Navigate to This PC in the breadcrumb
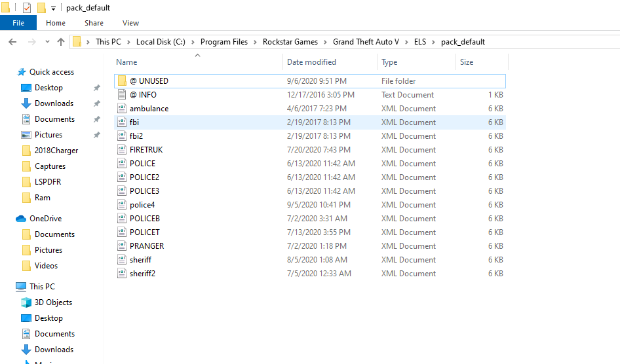The height and width of the screenshot is (364, 620). (108, 42)
